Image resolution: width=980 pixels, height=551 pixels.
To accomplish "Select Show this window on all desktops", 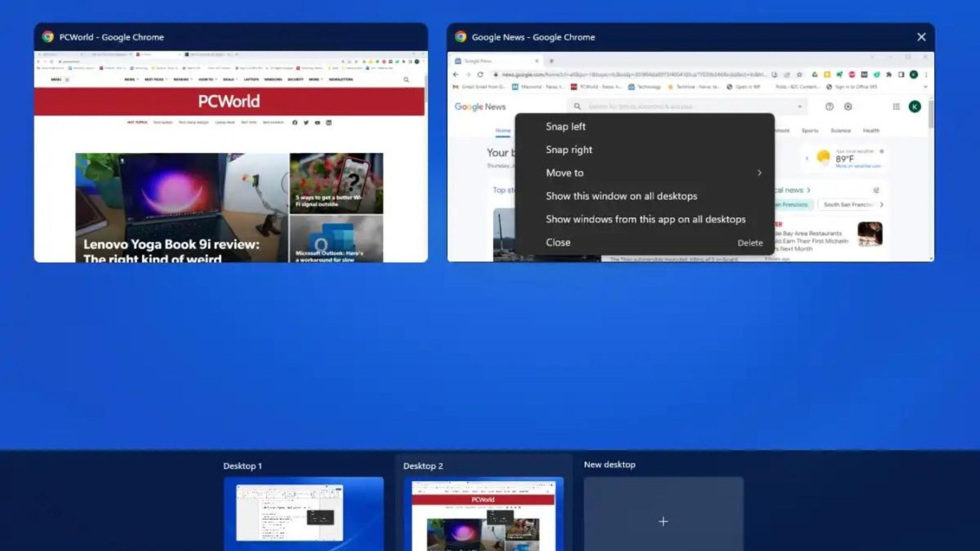I will pyautogui.click(x=645, y=197).
